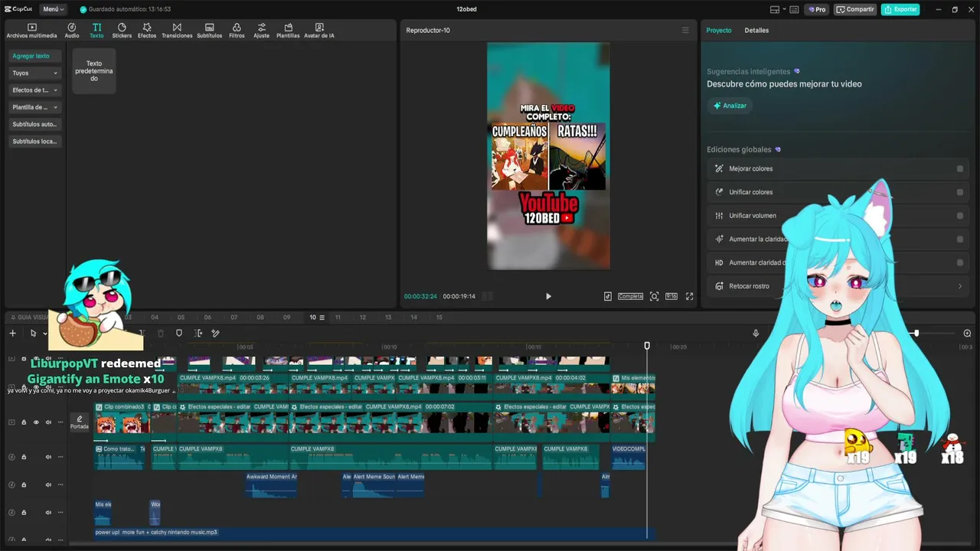980x551 pixels.
Task: Mute the main video track with Portada
Action: pyautogui.click(x=48, y=422)
